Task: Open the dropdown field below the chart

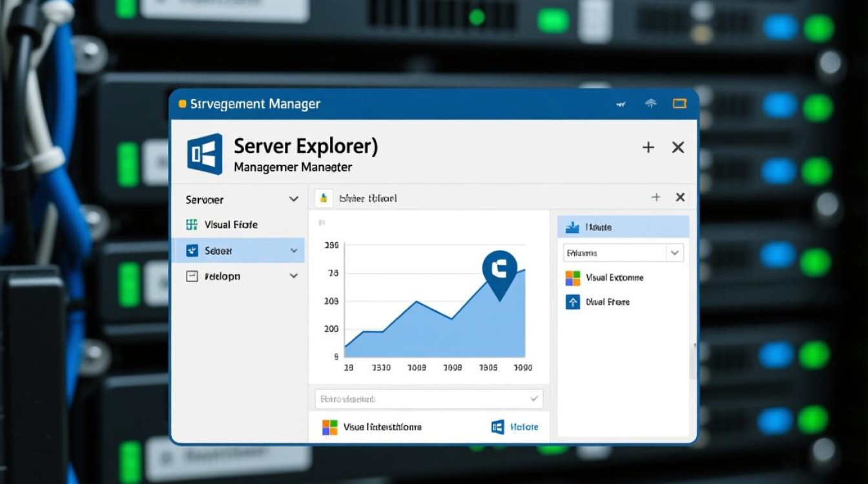Action: (533, 399)
